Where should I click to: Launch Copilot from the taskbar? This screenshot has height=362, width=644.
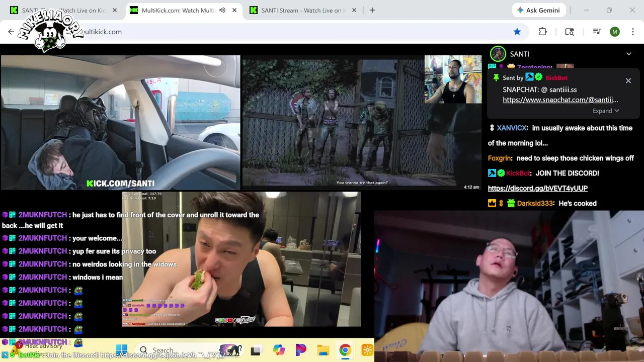pyautogui.click(x=279, y=350)
